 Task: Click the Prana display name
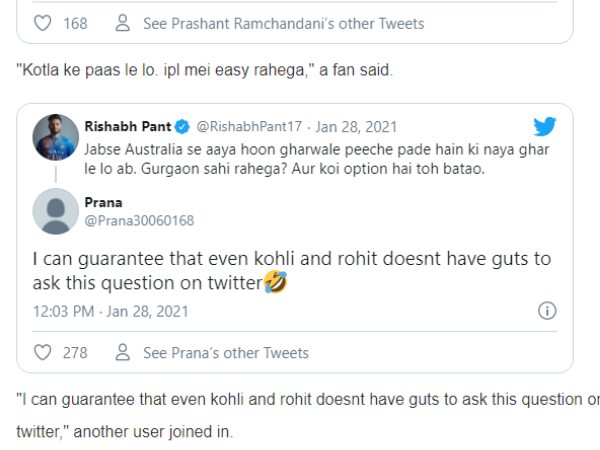103,200
